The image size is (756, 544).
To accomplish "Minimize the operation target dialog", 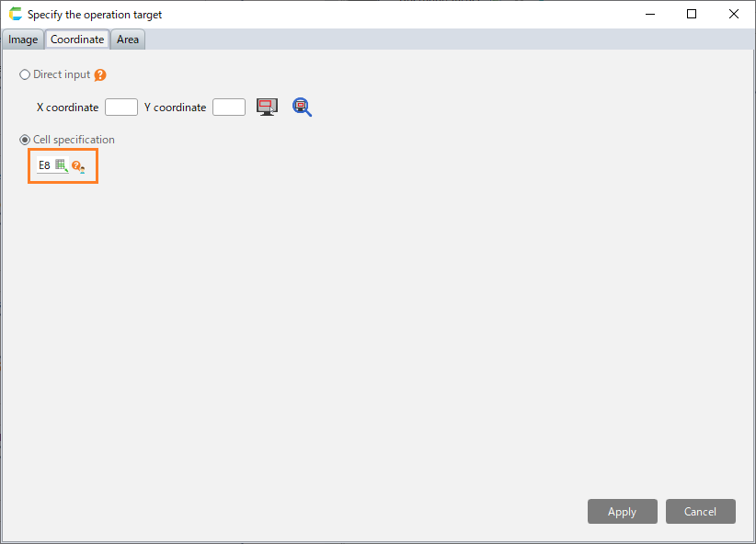I will tap(650, 14).
